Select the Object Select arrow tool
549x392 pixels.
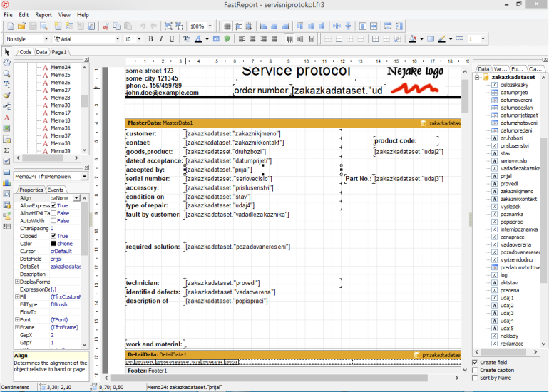click(x=6, y=52)
